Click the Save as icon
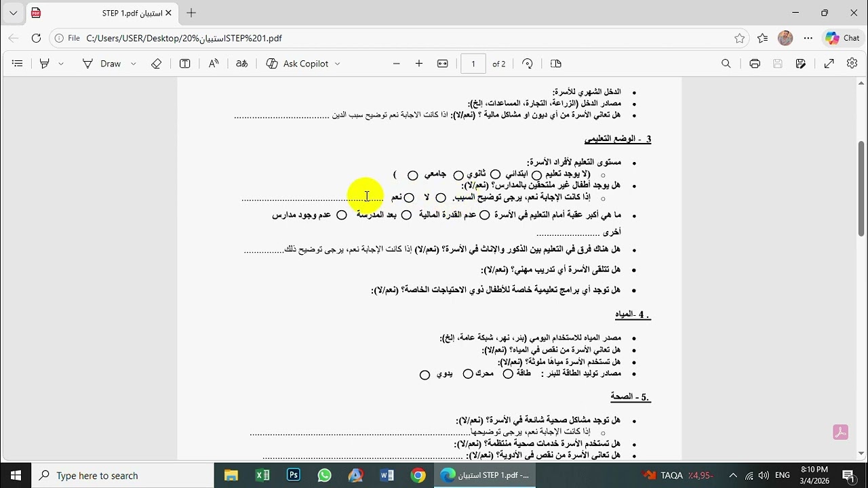 pyautogui.click(x=801, y=64)
